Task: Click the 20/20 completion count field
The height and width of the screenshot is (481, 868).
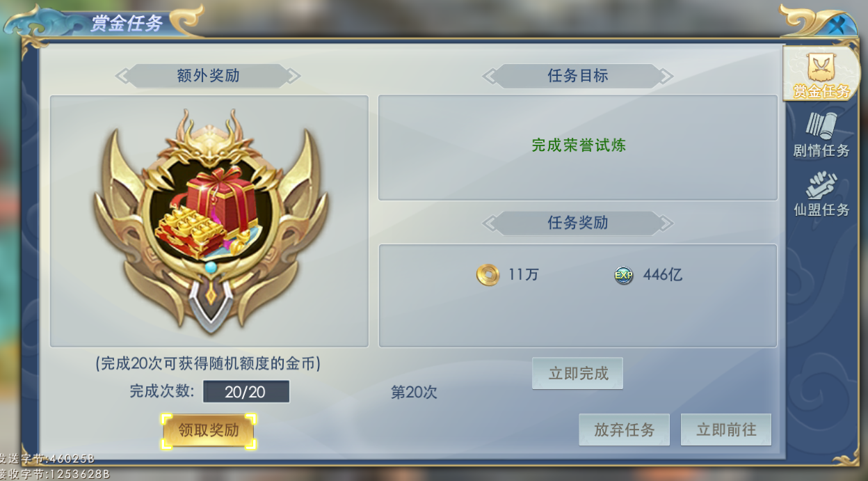Action: 246,392
